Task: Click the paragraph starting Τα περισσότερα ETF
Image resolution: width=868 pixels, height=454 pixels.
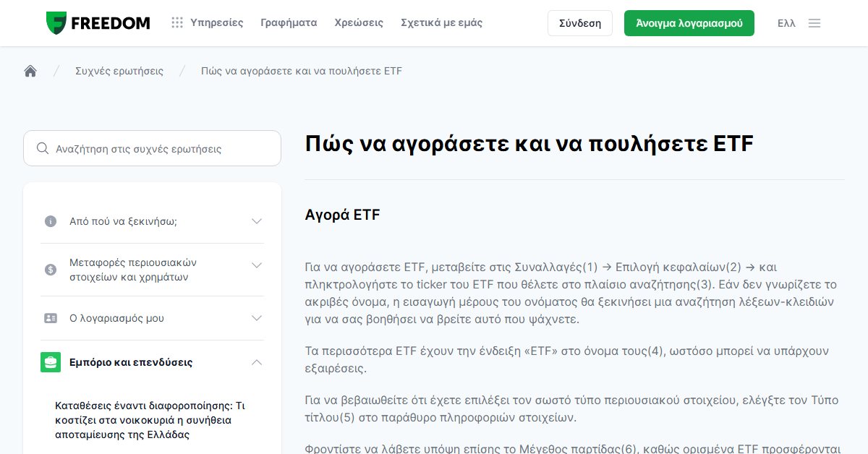Action: [566, 359]
